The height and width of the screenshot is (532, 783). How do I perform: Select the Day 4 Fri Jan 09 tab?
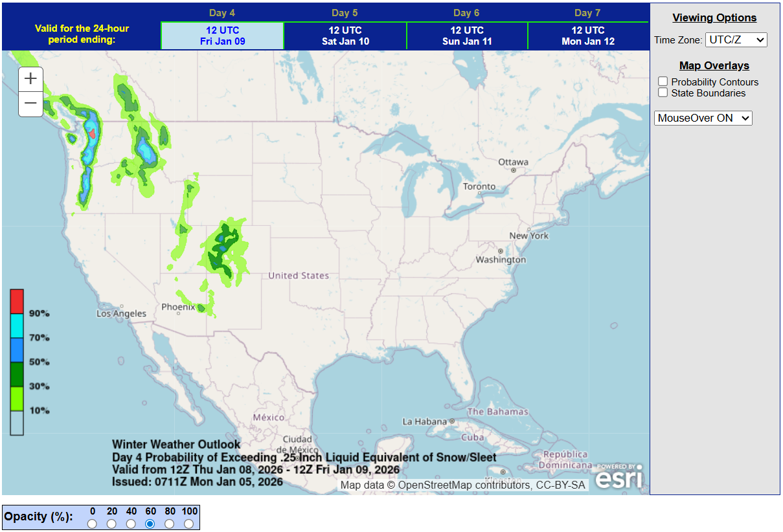(222, 35)
